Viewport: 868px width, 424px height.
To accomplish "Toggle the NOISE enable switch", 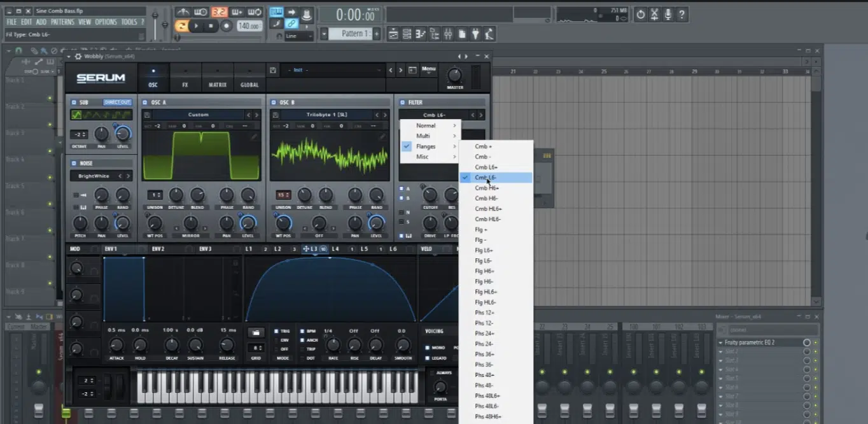I will (74, 164).
